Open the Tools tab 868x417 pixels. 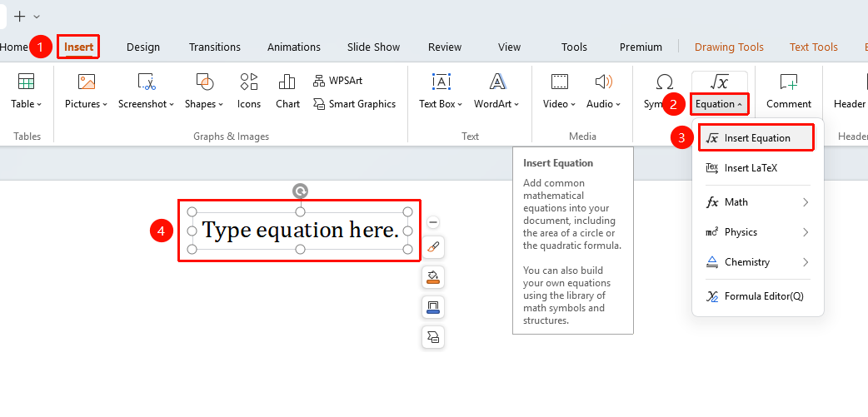click(574, 47)
